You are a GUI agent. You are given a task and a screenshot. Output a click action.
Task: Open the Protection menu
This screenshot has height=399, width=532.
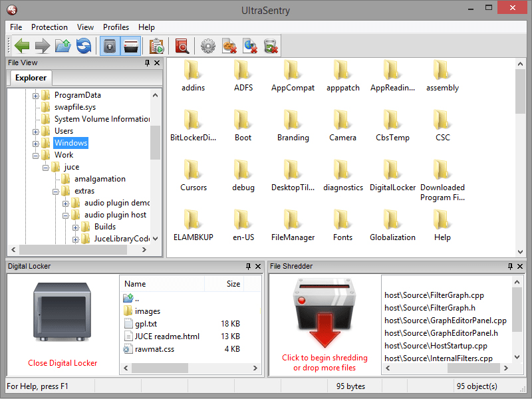pyautogui.click(x=49, y=27)
